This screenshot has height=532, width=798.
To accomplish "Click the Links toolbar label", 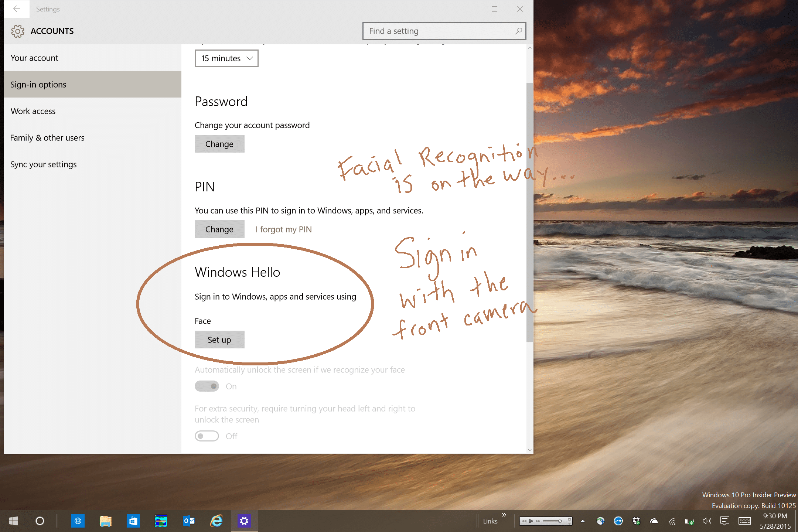I will (x=490, y=521).
